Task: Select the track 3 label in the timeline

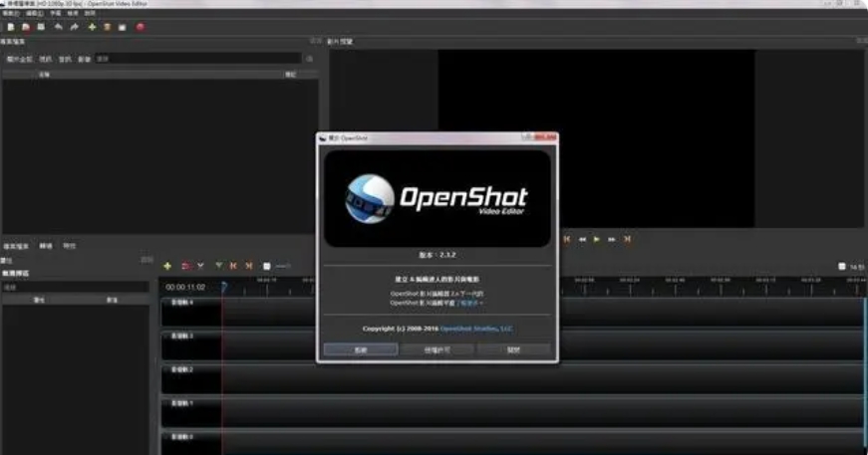Action: click(x=182, y=337)
